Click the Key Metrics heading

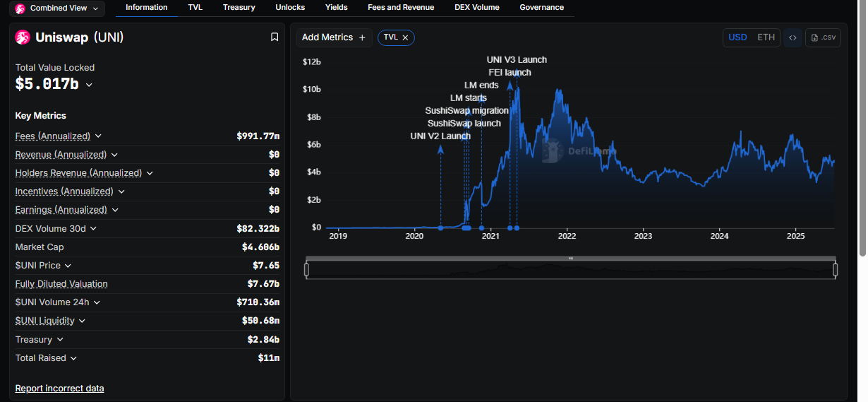[41, 116]
